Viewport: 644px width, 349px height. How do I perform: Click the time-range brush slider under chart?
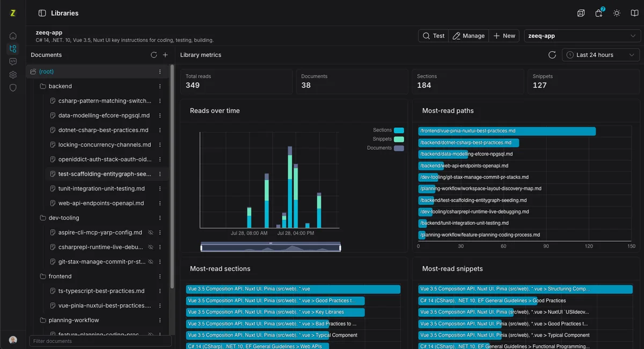tap(271, 247)
